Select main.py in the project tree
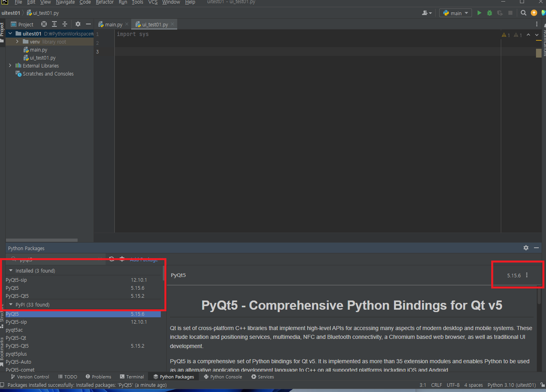The height and width of the screenshot is (392, 546). 38,50
